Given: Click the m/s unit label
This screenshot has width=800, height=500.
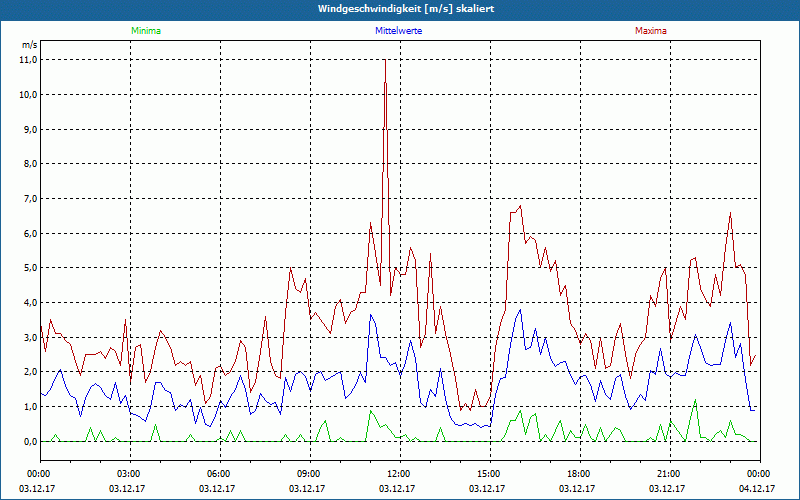Looking at the screenshot, I should (x=29, y=45).
